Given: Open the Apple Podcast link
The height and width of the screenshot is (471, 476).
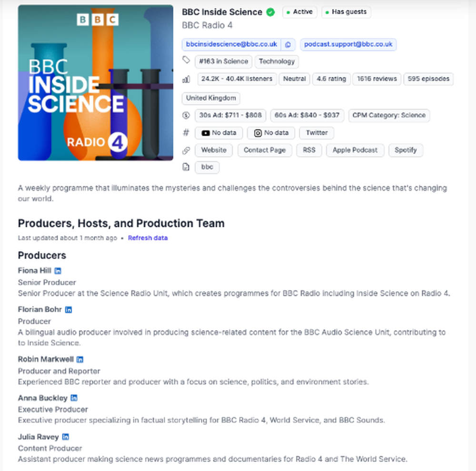Looking at the screenshot, I should [x=355, y=150].
